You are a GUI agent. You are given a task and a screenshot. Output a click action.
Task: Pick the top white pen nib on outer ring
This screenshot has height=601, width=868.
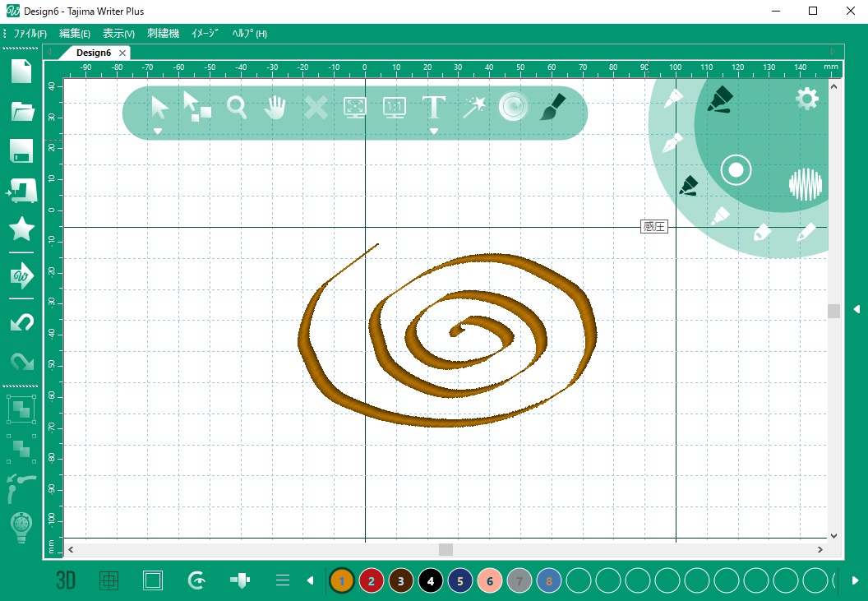coord(673,98)
